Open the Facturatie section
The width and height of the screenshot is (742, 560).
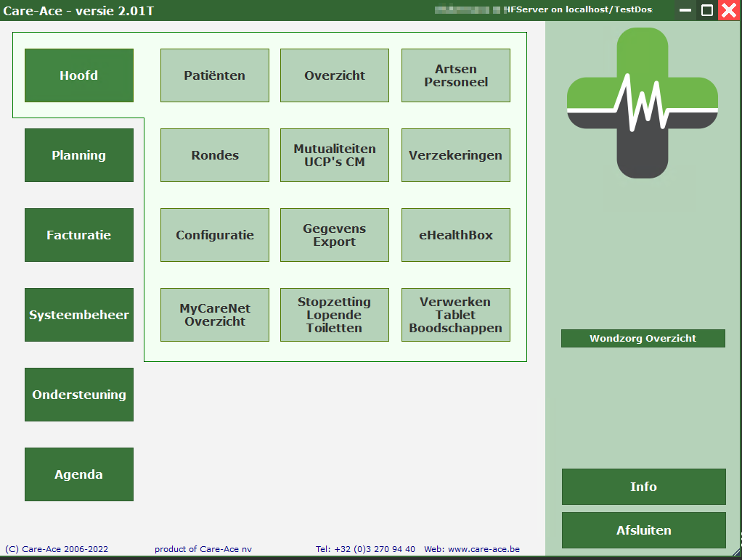79,235
